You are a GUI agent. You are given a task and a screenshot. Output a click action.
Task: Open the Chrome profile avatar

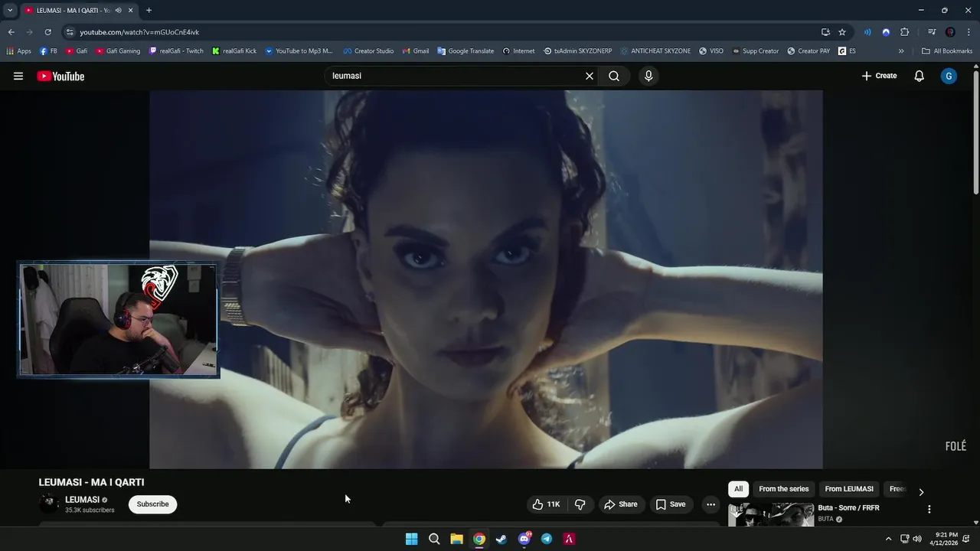(x=950, y=32)
